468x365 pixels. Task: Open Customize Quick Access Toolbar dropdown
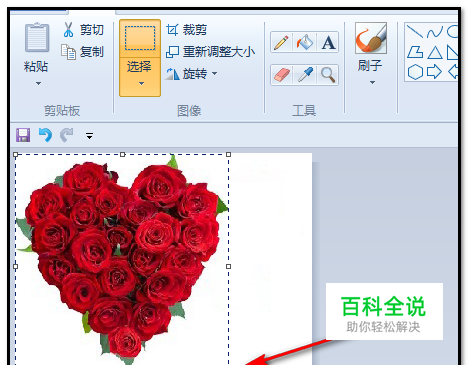click(89, 136)
